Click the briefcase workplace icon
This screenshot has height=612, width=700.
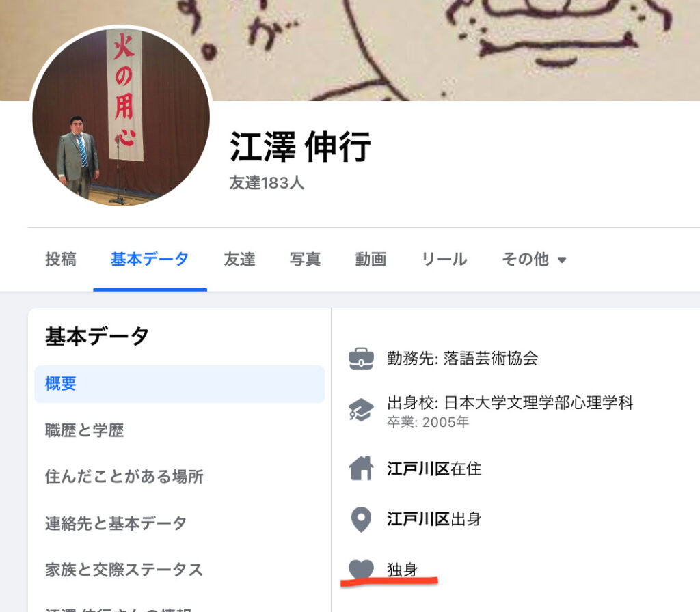pos(361,359)
